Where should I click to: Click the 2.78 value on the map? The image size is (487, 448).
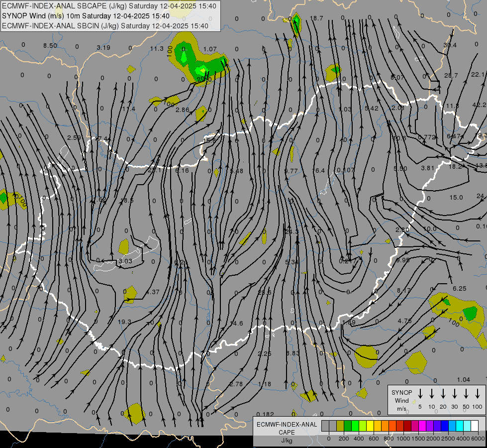[236, 384]
